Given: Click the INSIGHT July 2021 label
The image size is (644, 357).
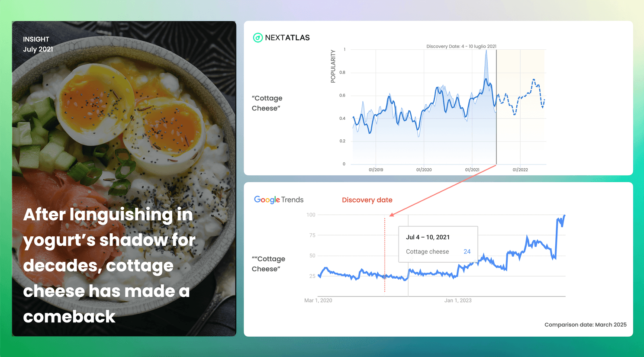Looking at the screenshot, I should pos(38,44).
